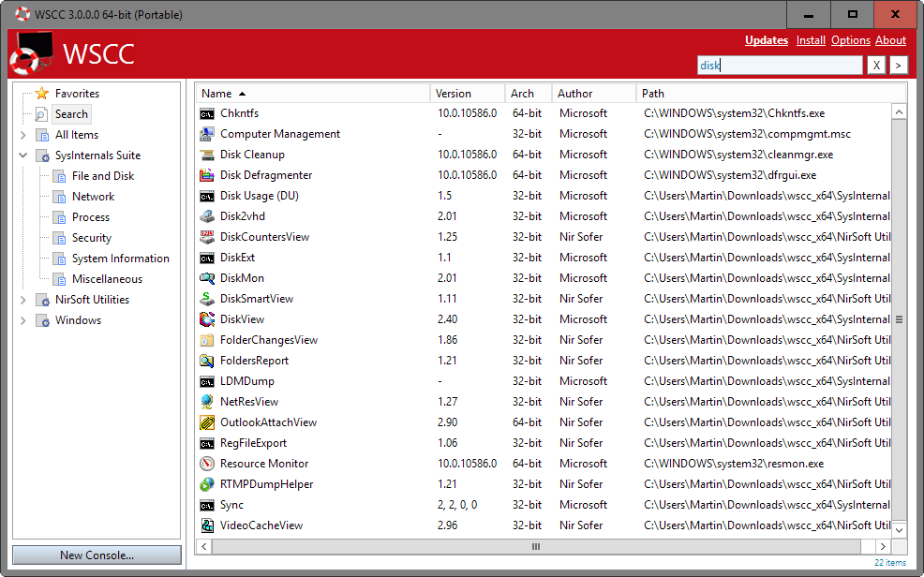Screen dimensions: 924x577
Task: Open the About link
Action: coord(890,40)
